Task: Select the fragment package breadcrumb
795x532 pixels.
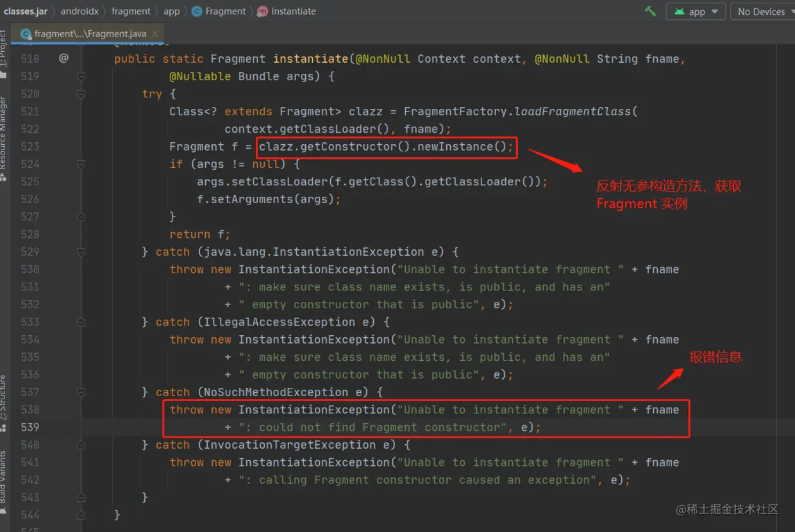Action: click(x=131, y=11)
